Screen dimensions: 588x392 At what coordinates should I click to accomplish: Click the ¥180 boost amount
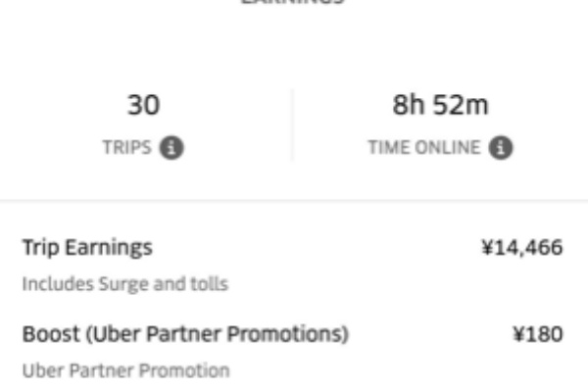(538, 334)
